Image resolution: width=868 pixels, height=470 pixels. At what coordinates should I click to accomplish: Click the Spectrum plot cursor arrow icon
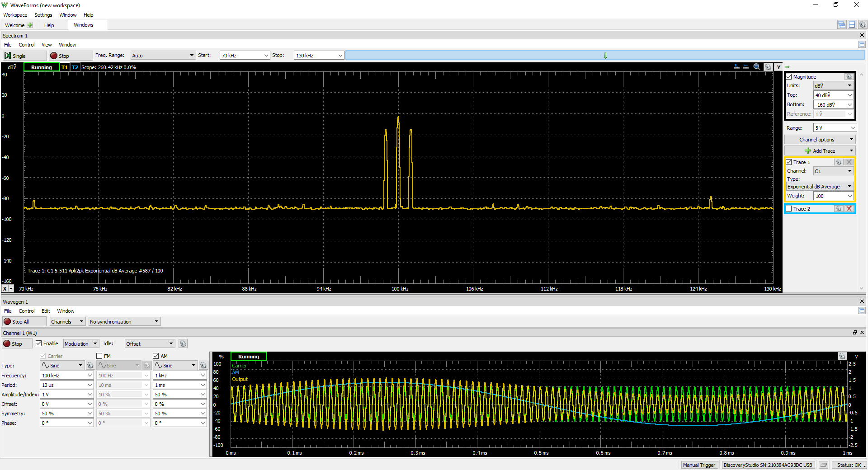(736, 67)
